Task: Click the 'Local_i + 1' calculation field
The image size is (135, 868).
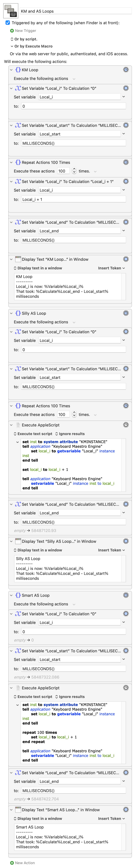Action: coord(73,199)
